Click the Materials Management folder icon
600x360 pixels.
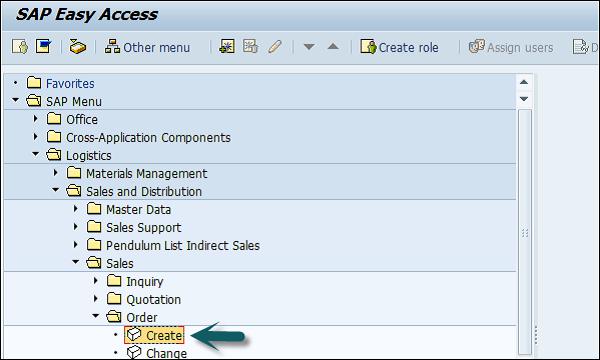[74, 173]
